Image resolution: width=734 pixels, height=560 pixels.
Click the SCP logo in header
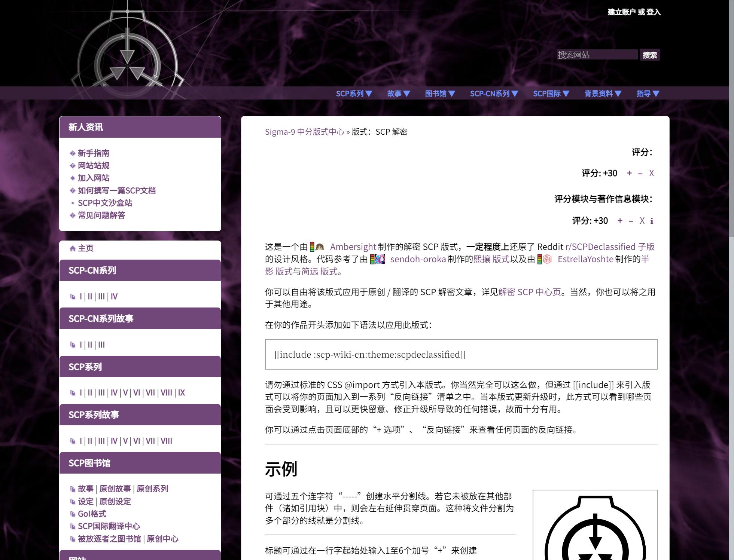(x=127, y=56)
